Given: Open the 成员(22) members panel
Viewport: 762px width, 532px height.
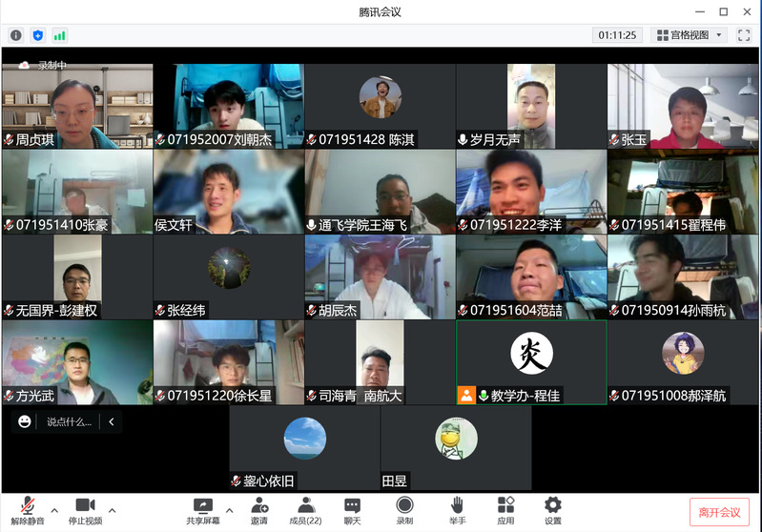Looking at the screenshot, I should pos(305,510).
